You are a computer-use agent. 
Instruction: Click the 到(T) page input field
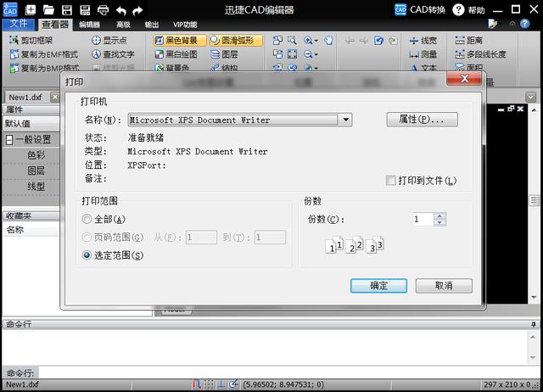tap(270, 238)
